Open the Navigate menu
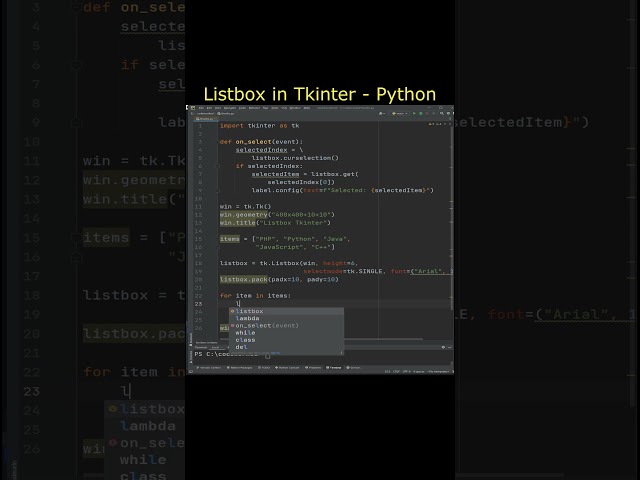The height and width of the screenshot is (480, 640). pos(230,108)
